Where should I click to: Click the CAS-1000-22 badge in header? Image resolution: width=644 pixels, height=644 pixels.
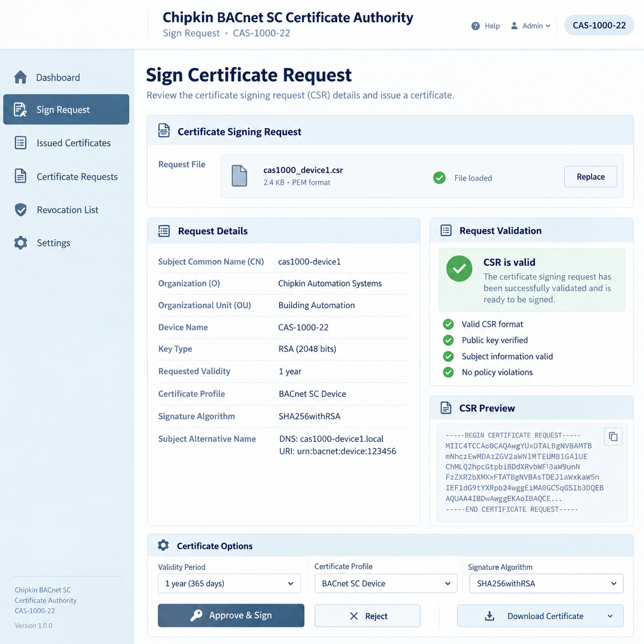point(599,25)
